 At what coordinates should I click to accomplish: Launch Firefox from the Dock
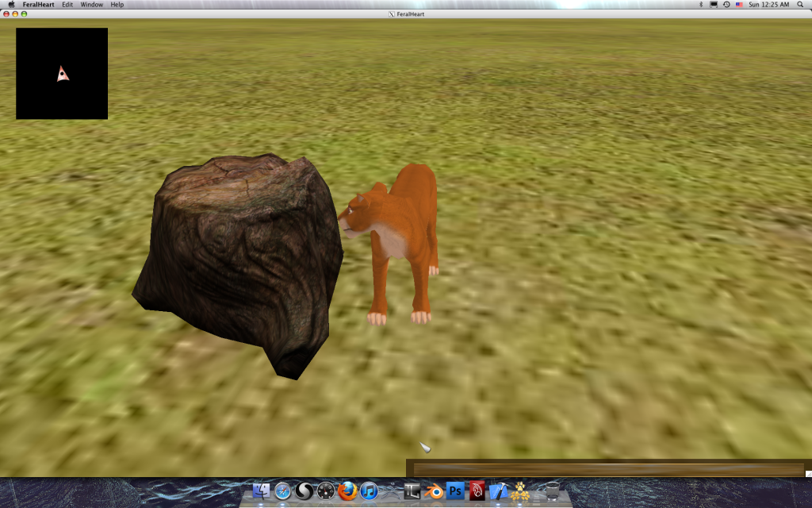tap(347, 491)
